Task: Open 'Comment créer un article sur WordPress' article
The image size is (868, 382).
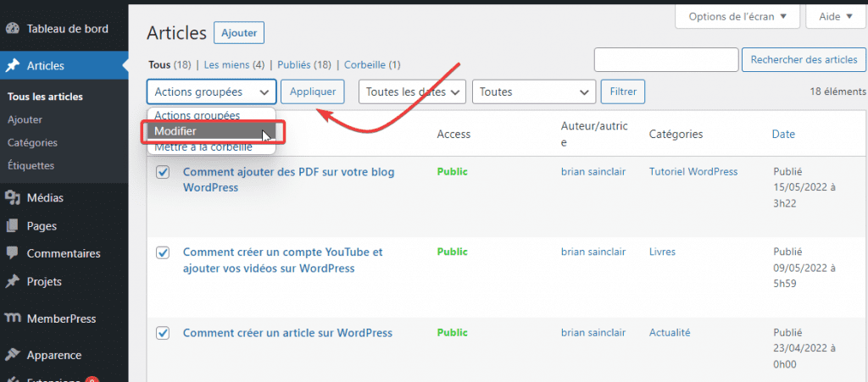Action: tap(287, 333)
